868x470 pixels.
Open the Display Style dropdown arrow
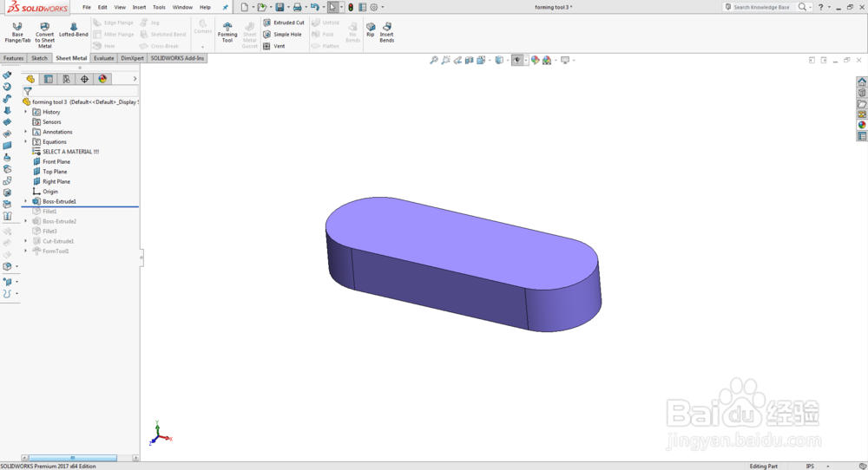point(507,61)
